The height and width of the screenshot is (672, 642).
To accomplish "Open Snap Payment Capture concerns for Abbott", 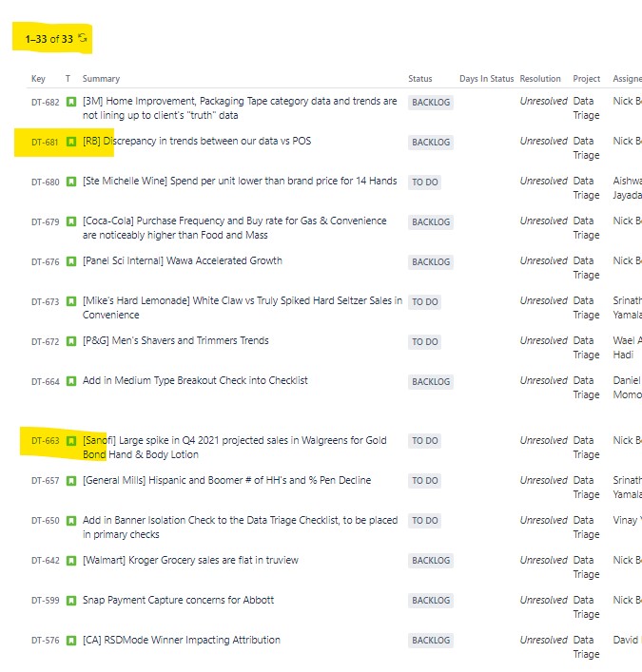I will 178,600.
